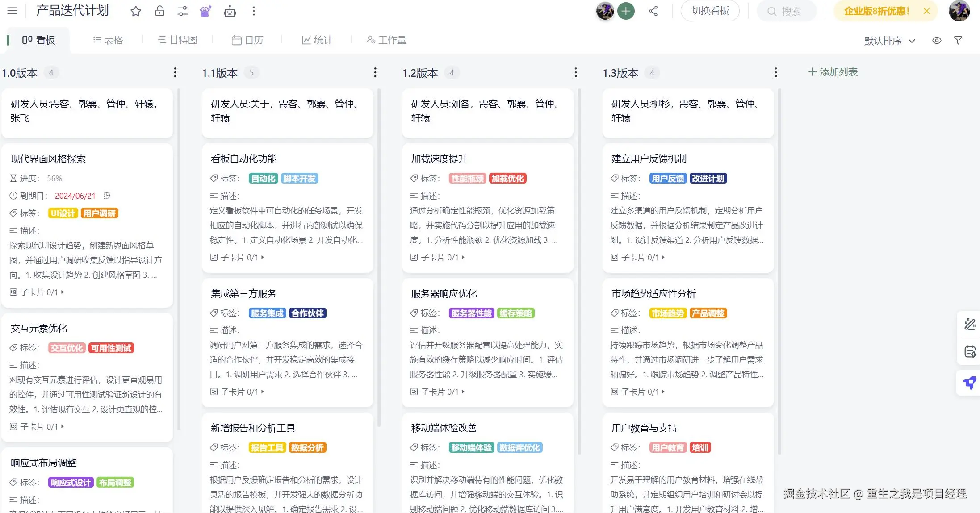Switch to the 甘特图 tab
980x513 pixels.
[177, 40]
